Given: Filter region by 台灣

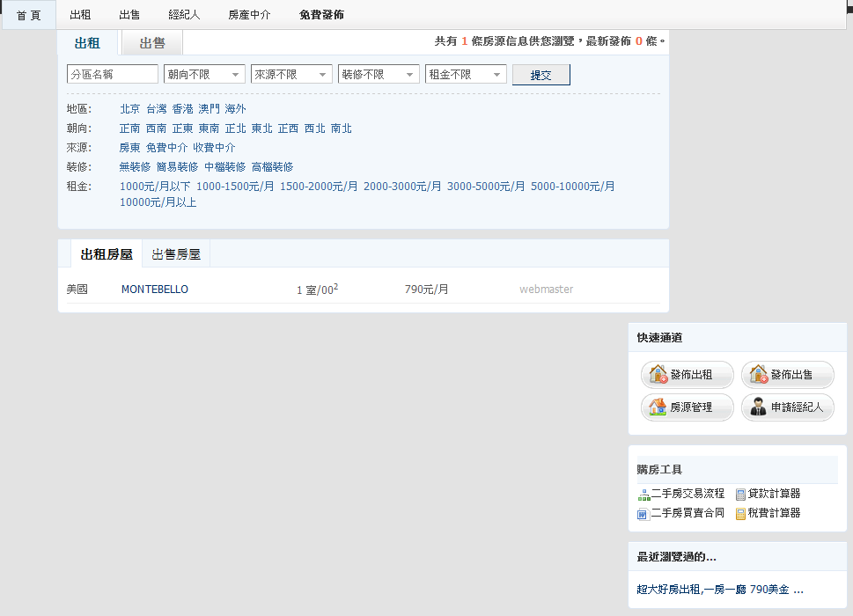Looking at the screenshot, I should click(x=157, y=109).
